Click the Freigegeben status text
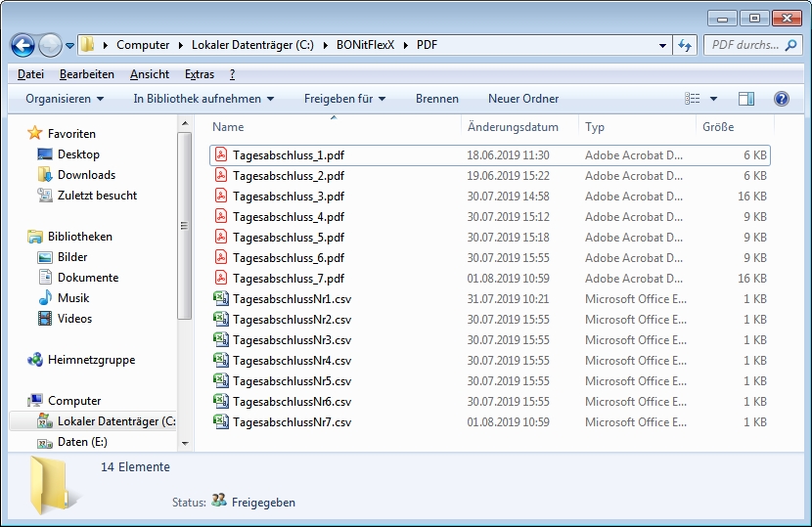The width and height of the screenshot is (812, 527). (x=263, y=503)
